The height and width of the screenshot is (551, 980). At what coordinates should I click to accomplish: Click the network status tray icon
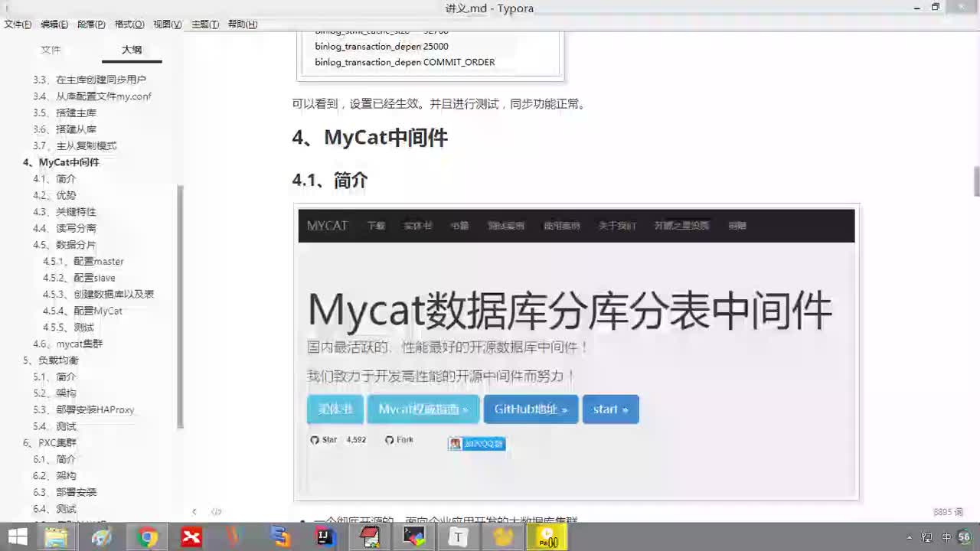point(928,538)
